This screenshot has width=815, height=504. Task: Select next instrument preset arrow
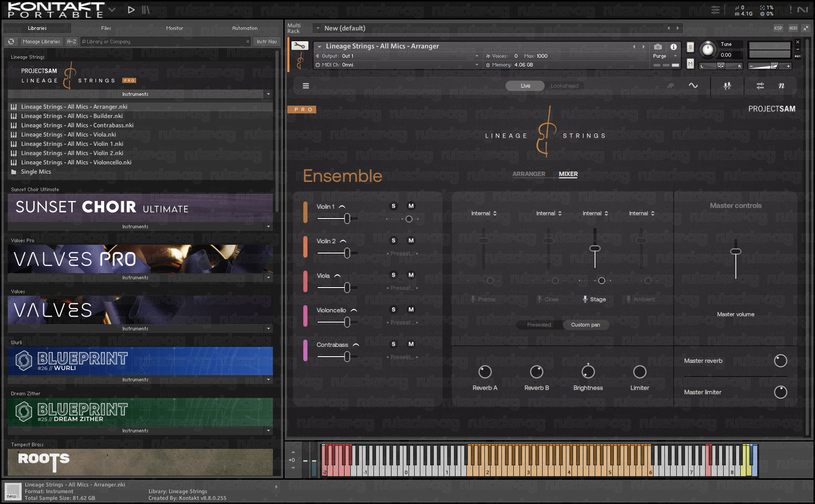[x=643, y=46]
